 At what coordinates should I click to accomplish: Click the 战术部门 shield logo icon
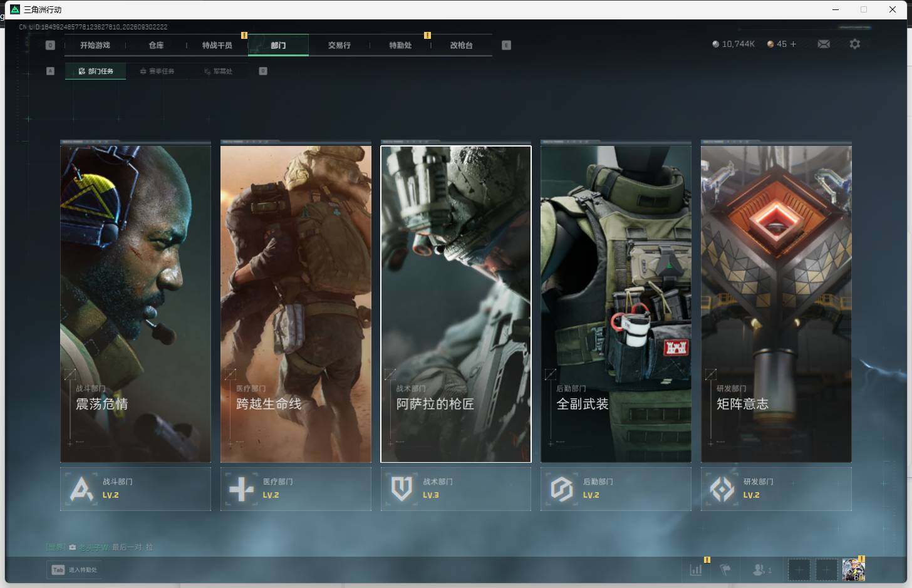pos(402,488)
